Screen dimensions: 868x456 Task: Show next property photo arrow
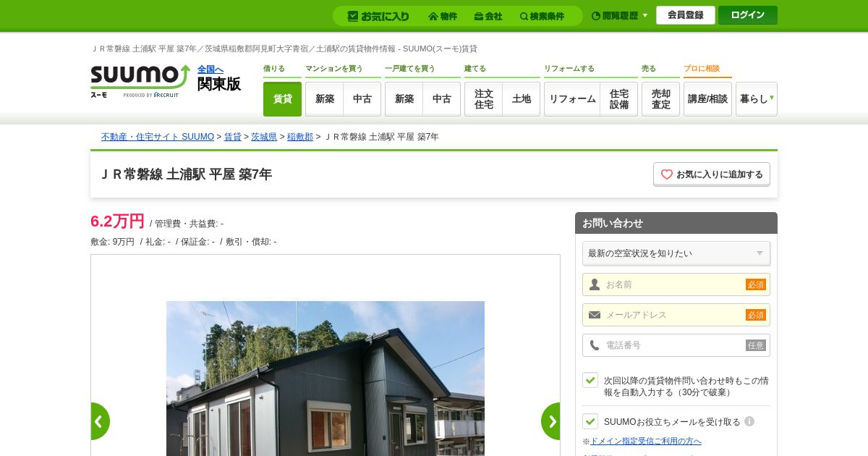click(x=551, y=421)
